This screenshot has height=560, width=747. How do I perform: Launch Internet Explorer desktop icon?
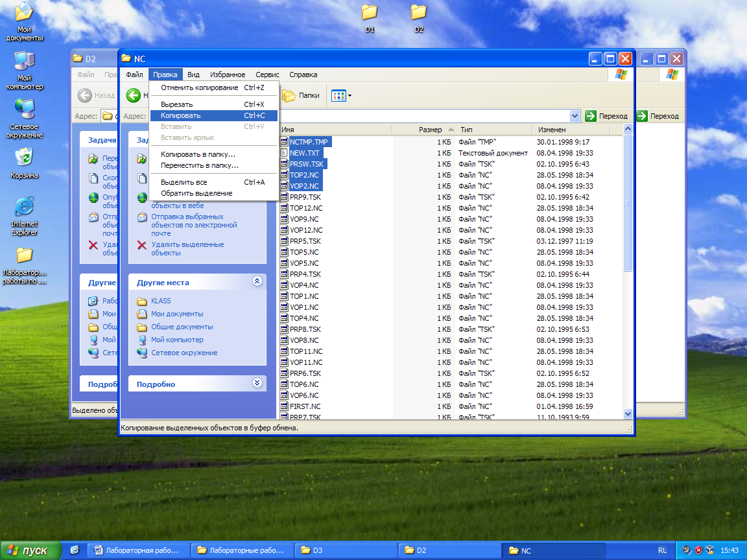(24, 216)
